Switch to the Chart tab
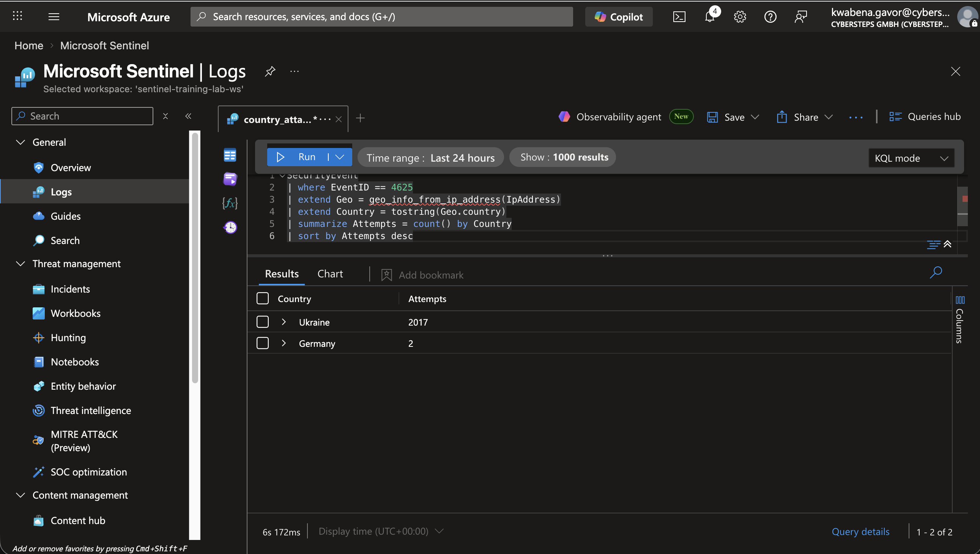 coord(330,274)
